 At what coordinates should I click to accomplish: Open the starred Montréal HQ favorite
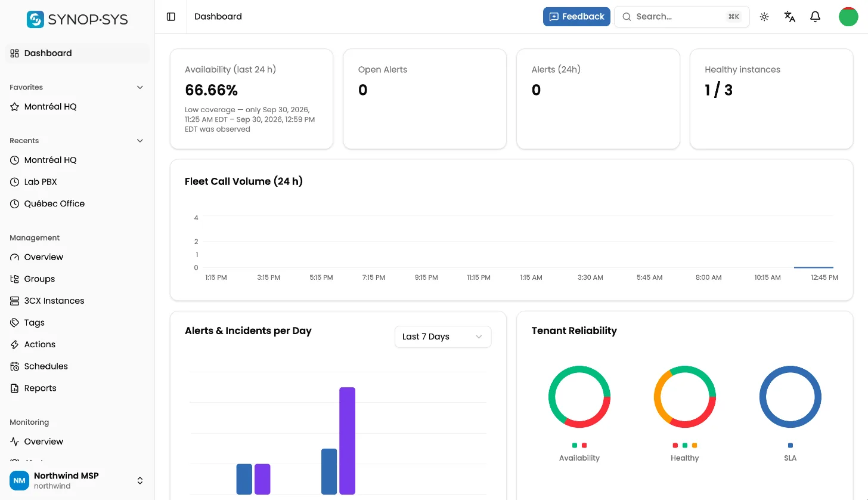point(77,107)
